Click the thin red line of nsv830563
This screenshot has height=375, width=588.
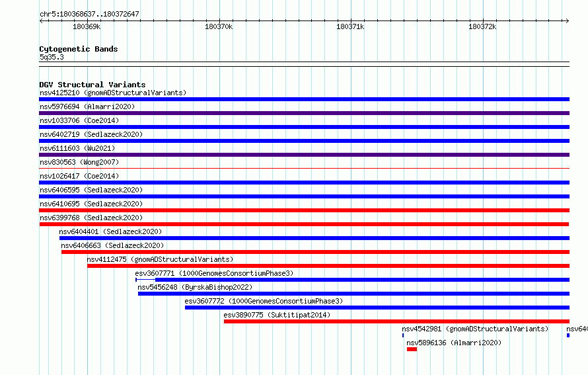304,169
